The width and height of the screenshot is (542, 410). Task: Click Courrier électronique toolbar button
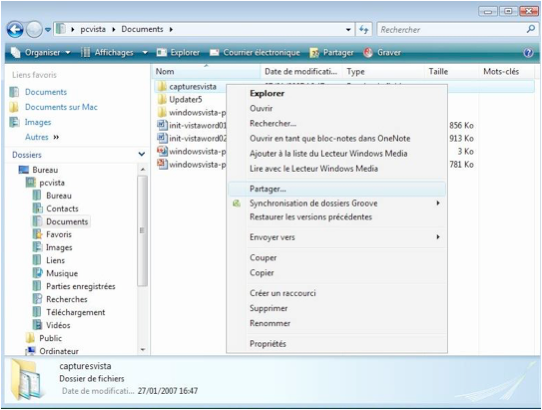coord(255,53)
